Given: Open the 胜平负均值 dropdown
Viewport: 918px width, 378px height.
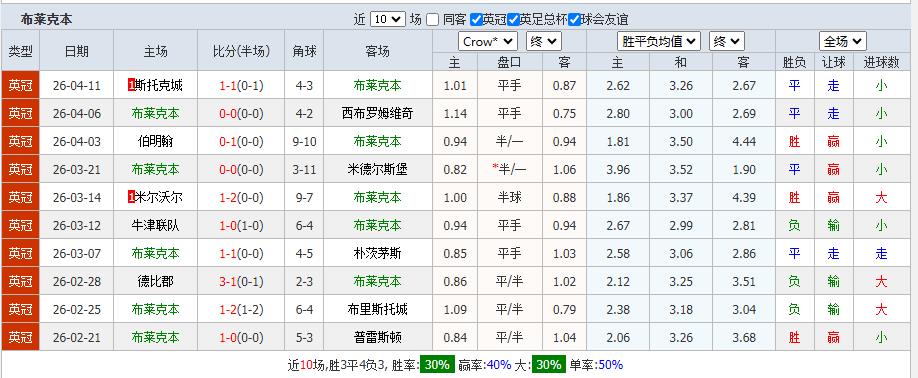Looking at the screenshot, I should (659, 42).
